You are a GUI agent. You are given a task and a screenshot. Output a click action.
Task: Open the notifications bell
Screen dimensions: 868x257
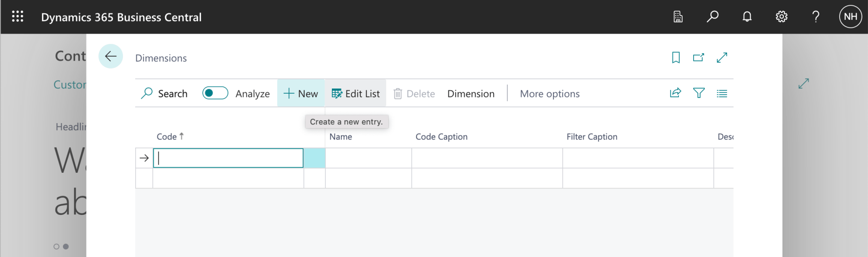747,17
